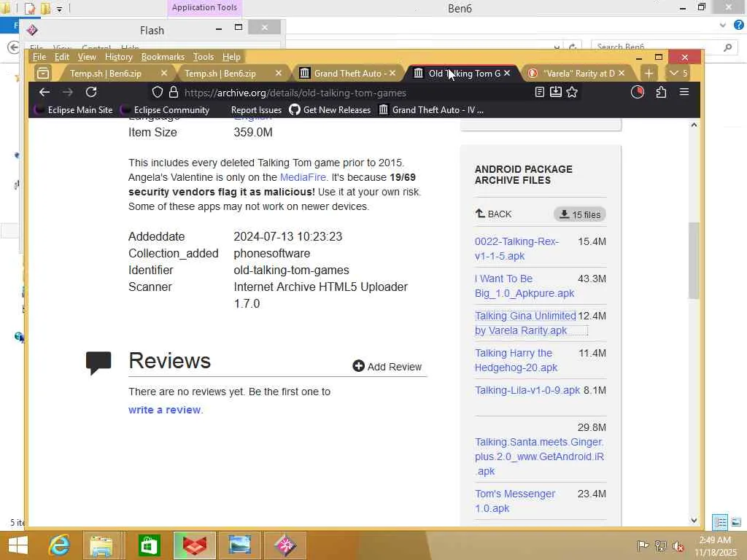Viewport: 747px width, 560px height.
Task: Open the red circular extension icon in toolbar
Action: coord(637,93)
